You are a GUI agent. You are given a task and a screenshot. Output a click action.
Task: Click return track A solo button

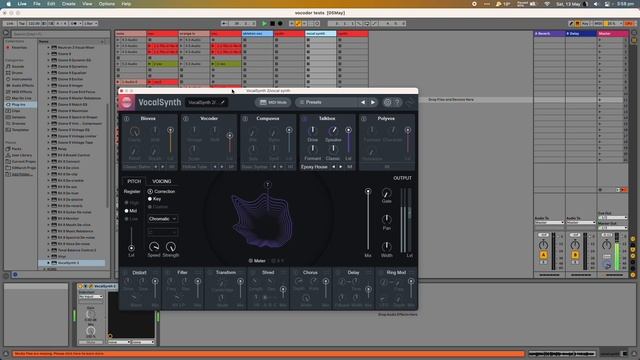(x=543, y=262)
